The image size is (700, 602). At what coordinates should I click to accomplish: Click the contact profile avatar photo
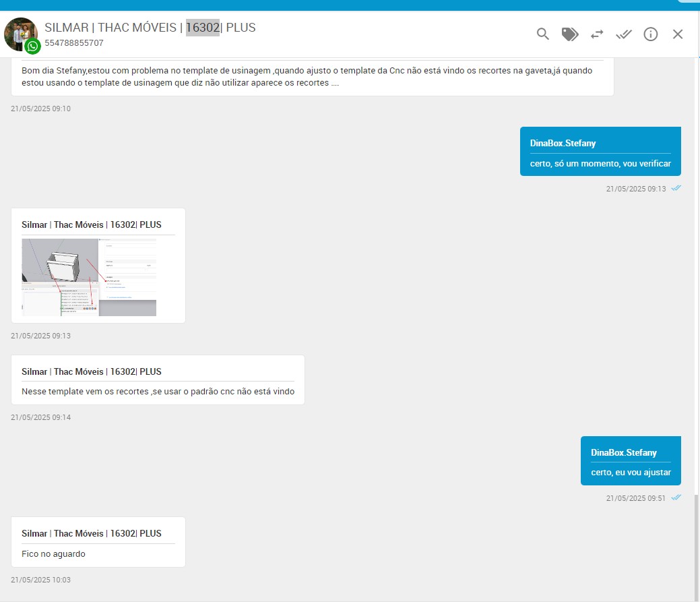click(x=19, y=32)
